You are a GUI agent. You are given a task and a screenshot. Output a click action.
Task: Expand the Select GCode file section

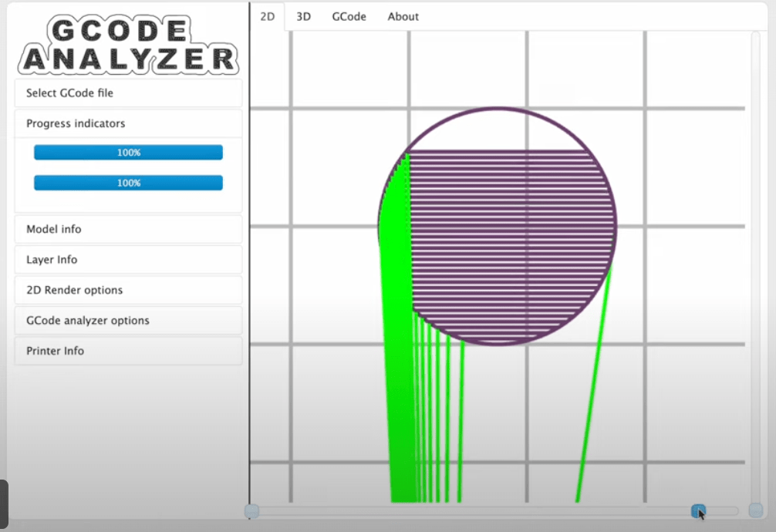click(x=128, y=93)
